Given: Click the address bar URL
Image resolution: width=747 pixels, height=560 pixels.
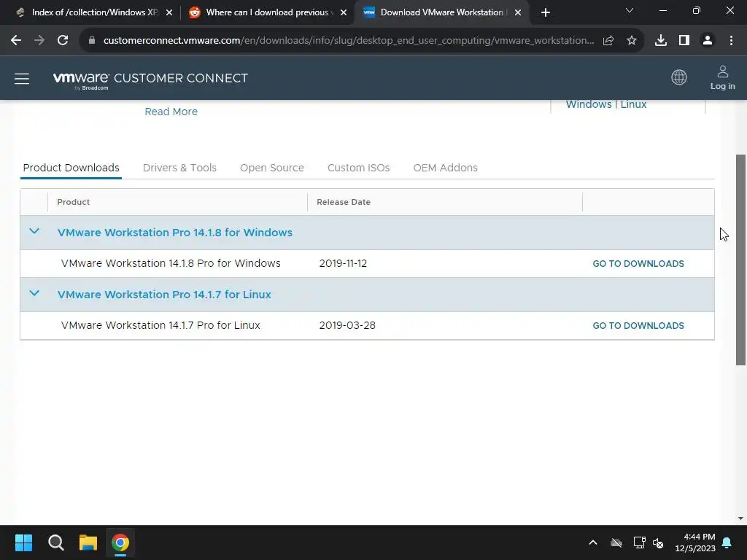Looking at the screenshot, I should coord(349,41).
